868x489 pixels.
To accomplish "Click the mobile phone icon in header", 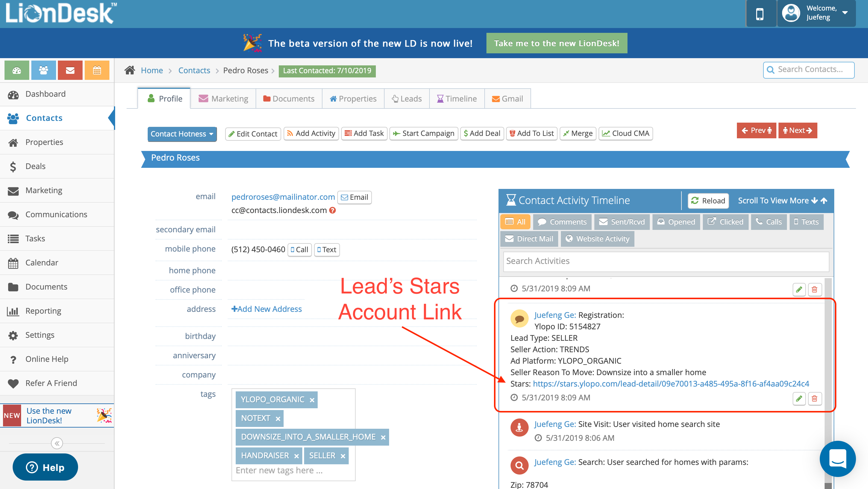I will (x=760, y=14).
